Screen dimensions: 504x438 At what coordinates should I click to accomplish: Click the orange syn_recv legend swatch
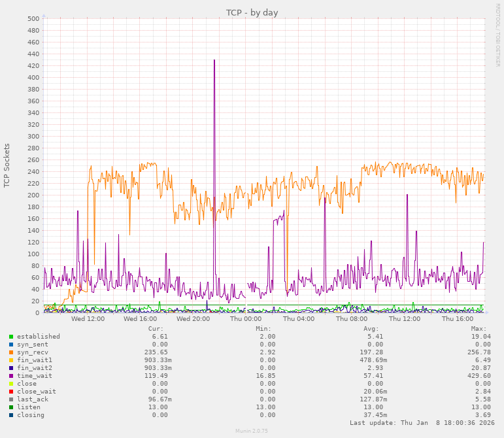point(11,352)
